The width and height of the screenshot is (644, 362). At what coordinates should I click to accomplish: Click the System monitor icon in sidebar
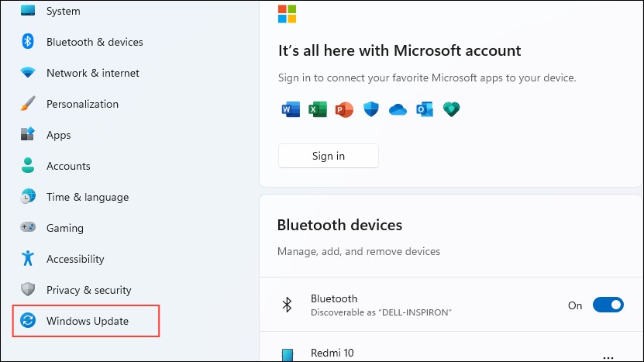coord(28,10)
